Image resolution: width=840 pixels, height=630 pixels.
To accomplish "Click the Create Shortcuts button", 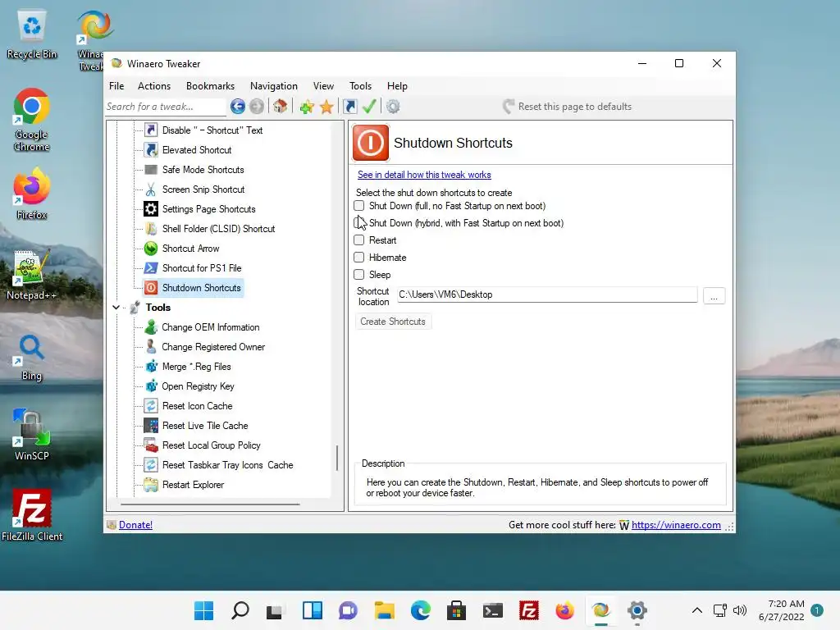I will pyautogui.click(x=393, y=322).
